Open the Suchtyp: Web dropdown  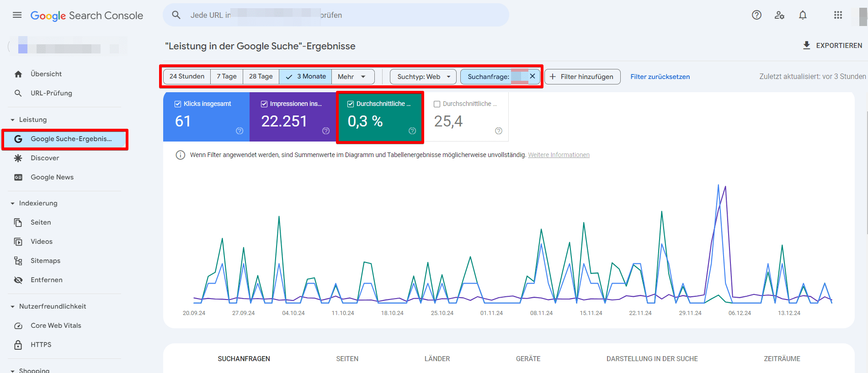[x=423, y=77]
